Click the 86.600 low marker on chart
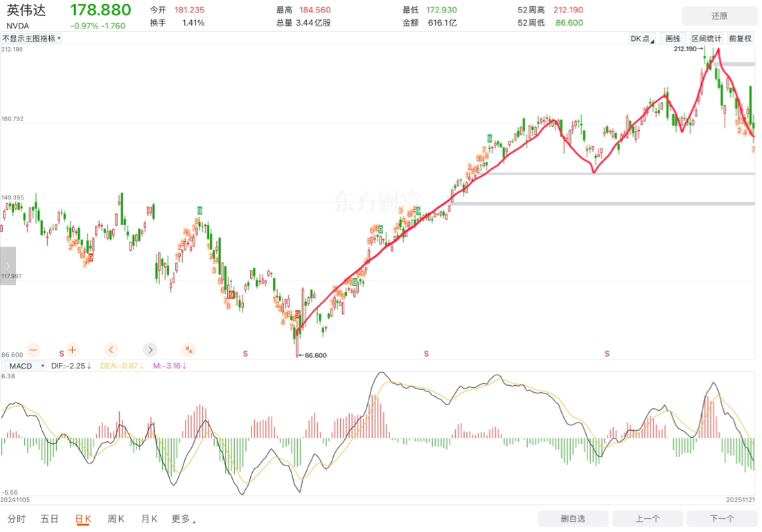Screen dimensions: 762x532 (x=312, y=355)
